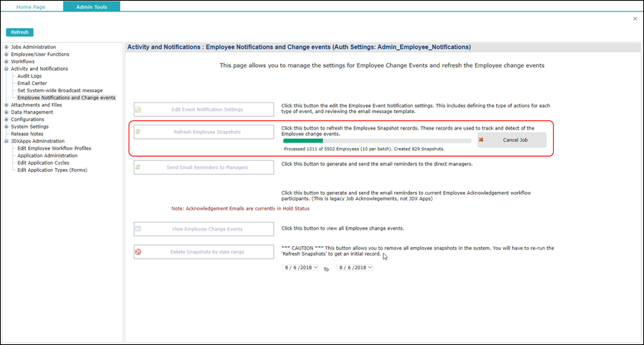Expand the System Settings tree node

point(6,127)
